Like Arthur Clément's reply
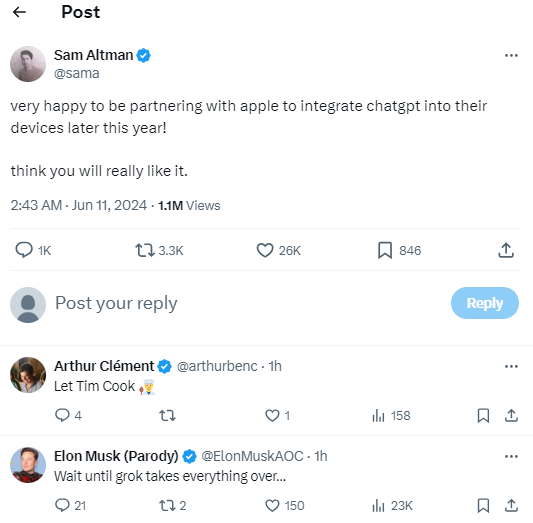533x523 pixels. tap(277, 415)
